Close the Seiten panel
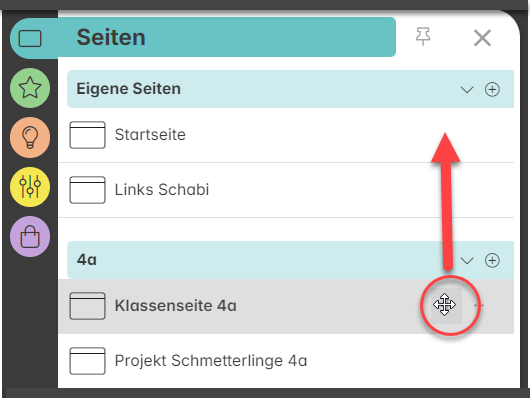Image resolution: width=530 pixels, height=398 pixels. pos(482,38)
